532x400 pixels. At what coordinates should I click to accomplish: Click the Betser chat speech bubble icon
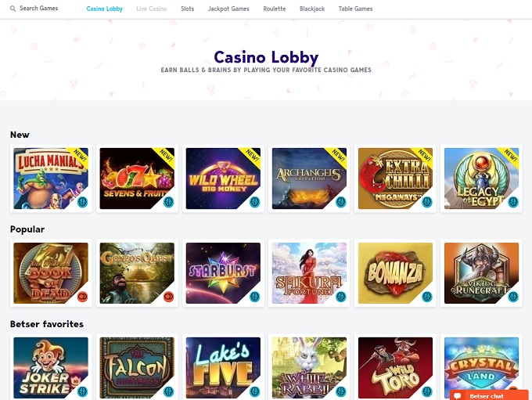(x=458, y=396)
